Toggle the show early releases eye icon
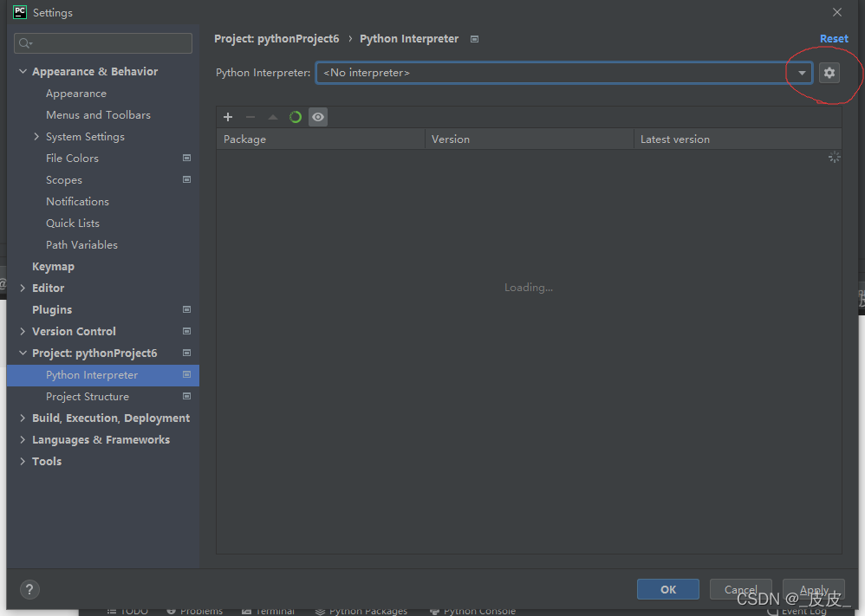Viewport: 865px width, 616px height. pos(318,117)
